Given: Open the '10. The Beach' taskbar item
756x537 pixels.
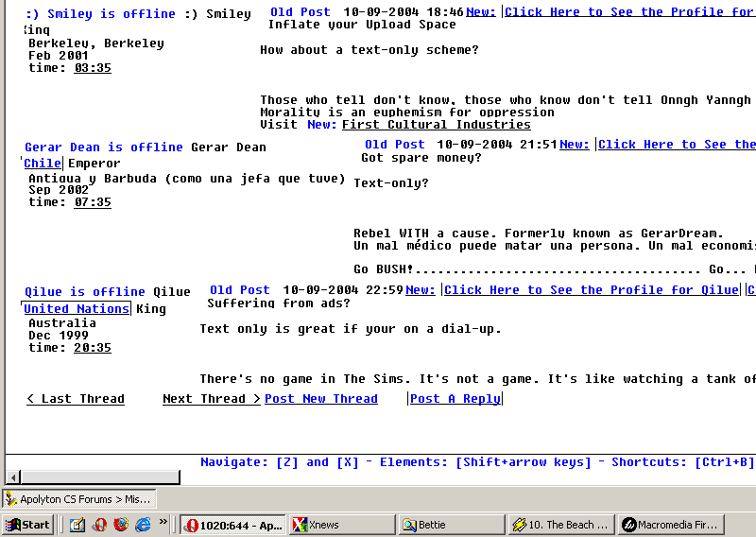Looking at the screenshot, I should coord(560,525).
